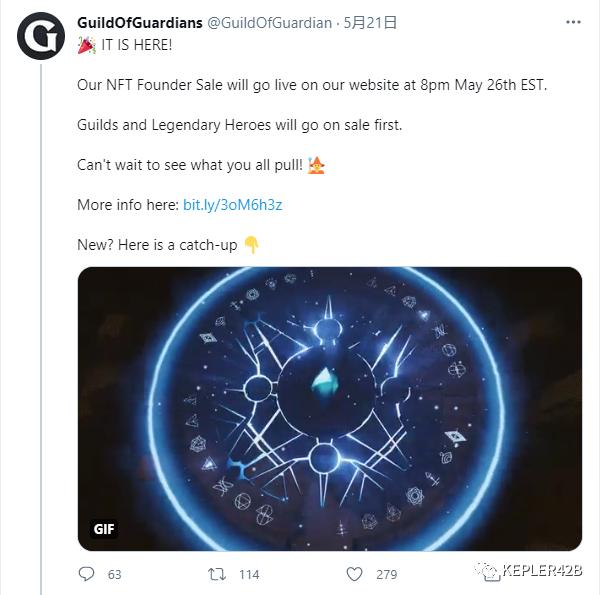Image resolution: width=602 pixels, height=595 pixels.
Task: Click the wizard mage emoji
Action: pos(316,165)
